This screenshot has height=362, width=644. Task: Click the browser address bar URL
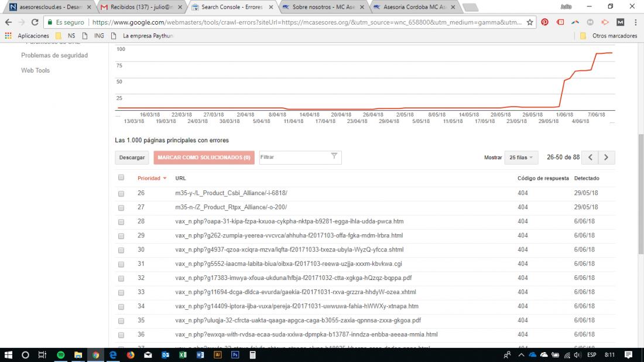307,22
